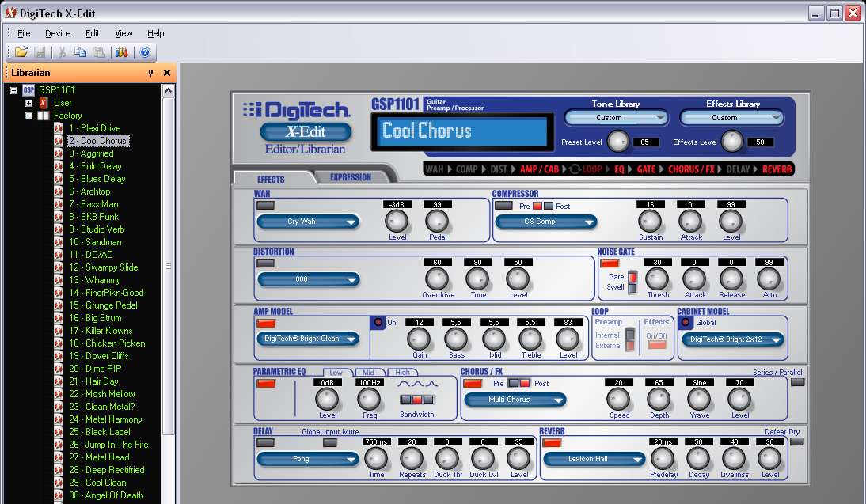Image resolution: width=866 pixels, height=504 pixels.
Task: Open the View menu
Action: [x=123, y=33]
